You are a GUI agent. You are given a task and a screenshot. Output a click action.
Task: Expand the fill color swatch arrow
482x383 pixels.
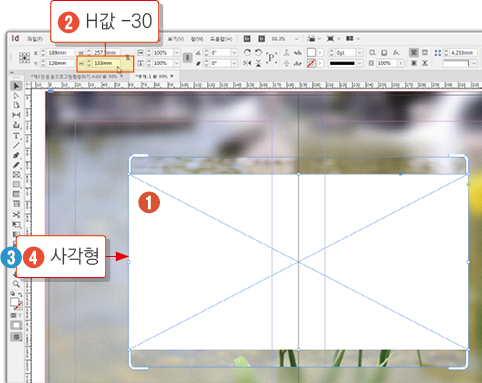320,53
